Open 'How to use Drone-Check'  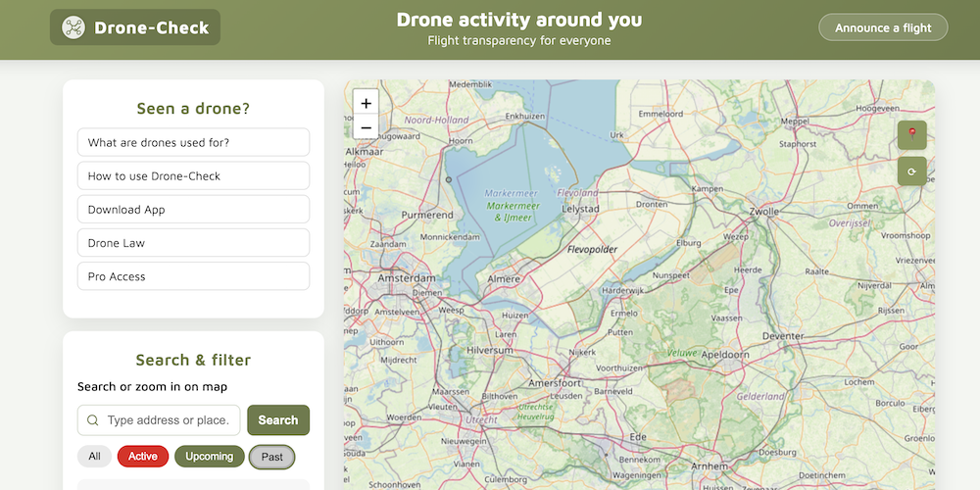(194, 175)
